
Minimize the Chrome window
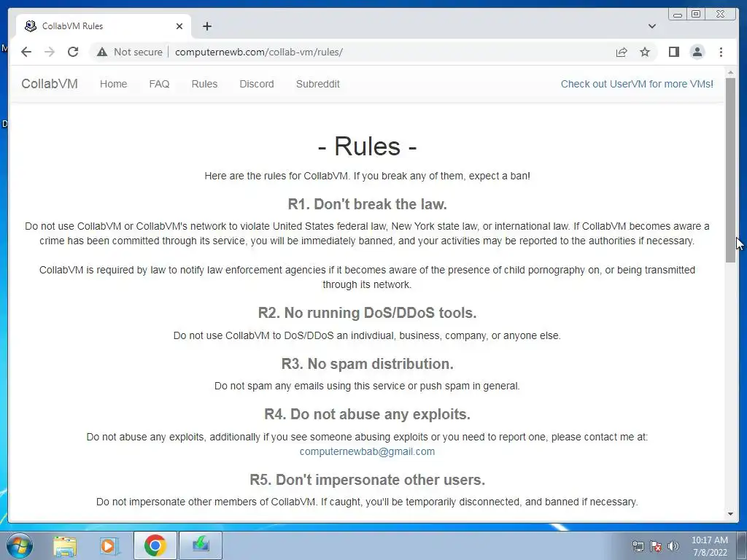[x=678, y=15]
